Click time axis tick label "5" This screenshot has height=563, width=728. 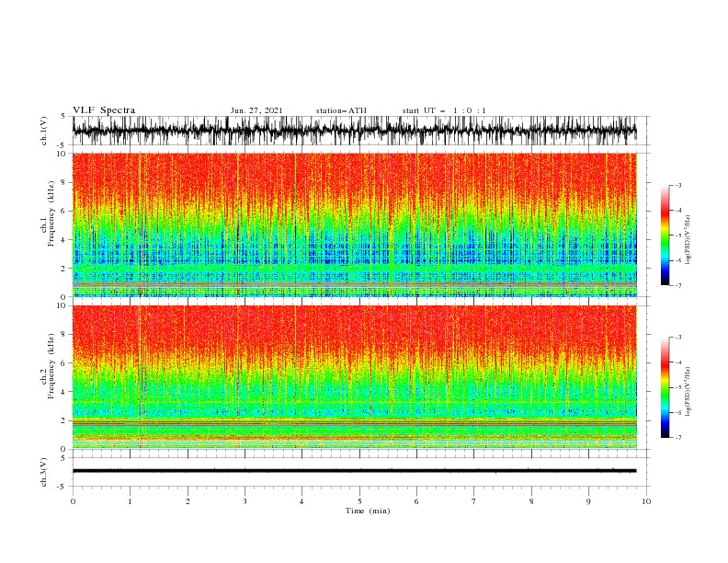(x=359, y=501)
